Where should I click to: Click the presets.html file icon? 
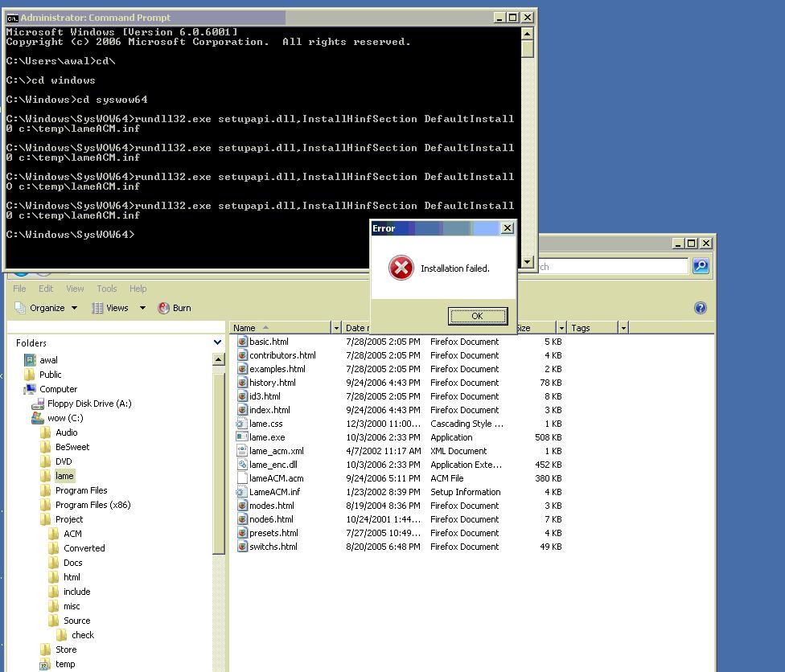[242, 533]
